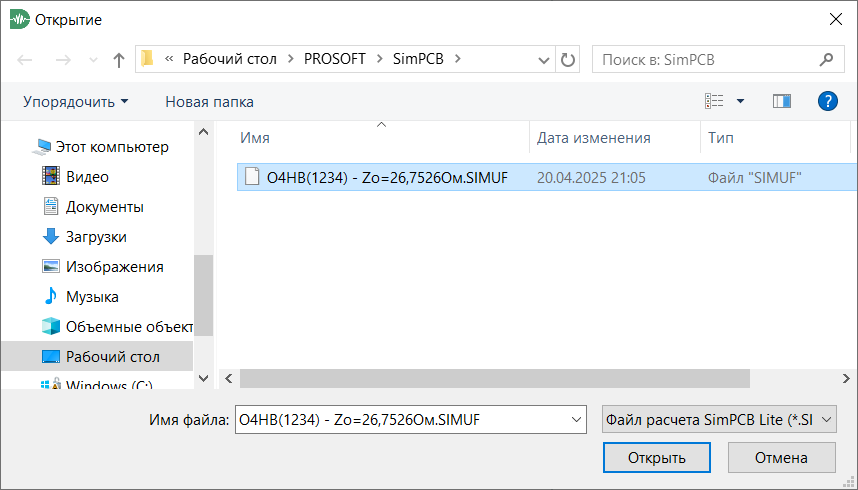Click the Документы page icon

pyautogui.click(x=51, y=206)
